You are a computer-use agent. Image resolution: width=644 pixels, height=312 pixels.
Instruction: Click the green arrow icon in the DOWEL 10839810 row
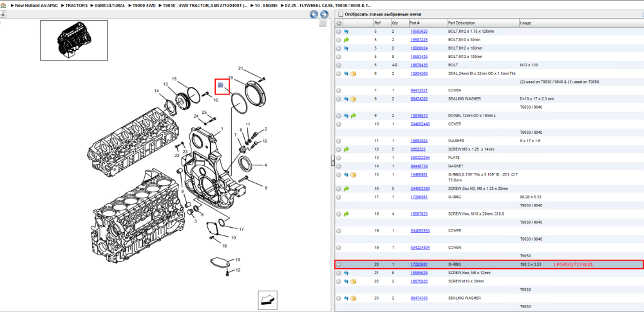[353, 116]
